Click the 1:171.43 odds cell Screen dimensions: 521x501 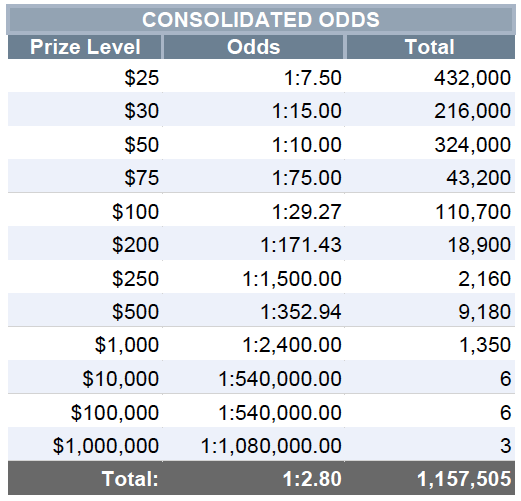pyautogui.click(x=253, y=243)
